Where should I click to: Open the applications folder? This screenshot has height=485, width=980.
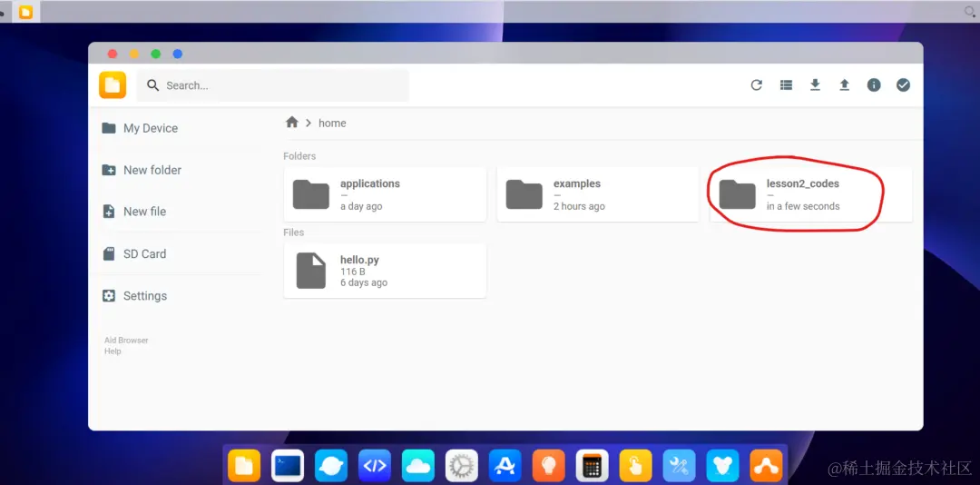385,194
